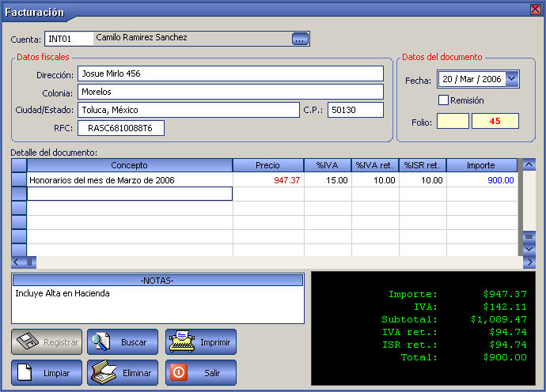Click the grid scroll right arrow

coord(529,262)
